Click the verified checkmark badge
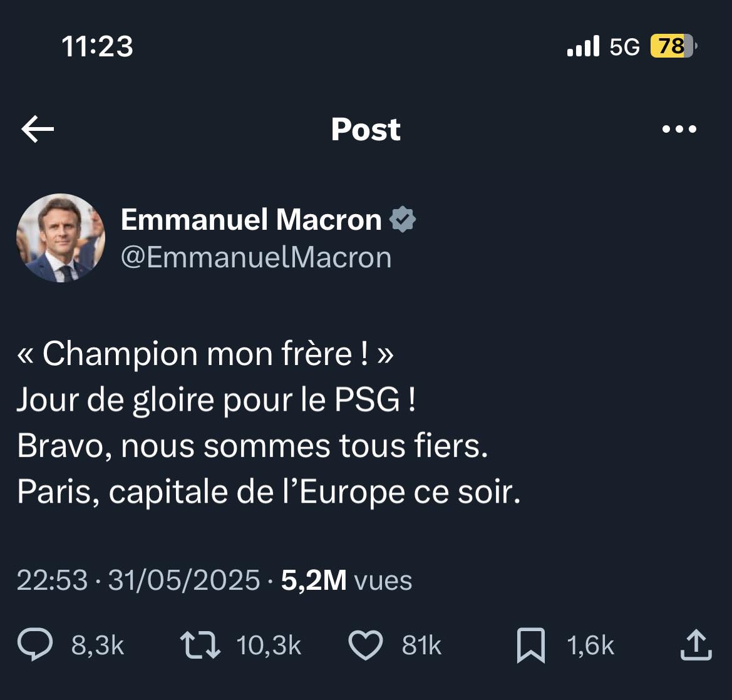Image resolution: width=732 pixels, height=700 pixels. pyautogui.click(x=403, y=219)
